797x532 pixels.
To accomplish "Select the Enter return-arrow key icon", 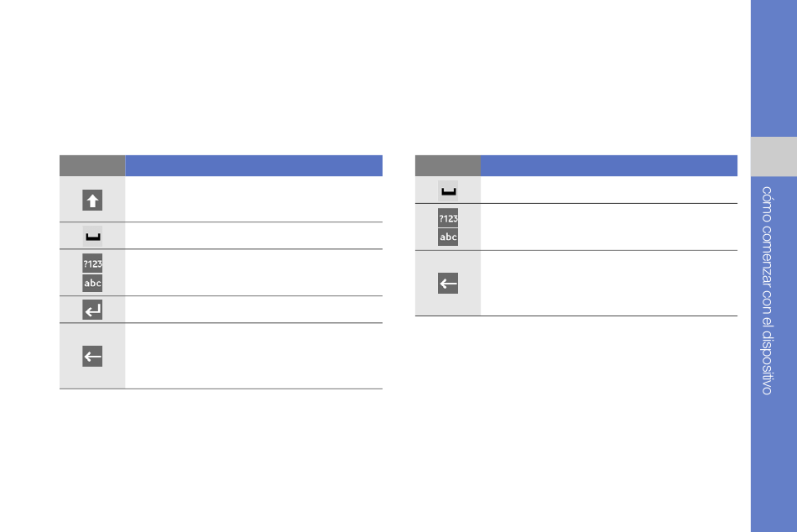I will point(92,310).
